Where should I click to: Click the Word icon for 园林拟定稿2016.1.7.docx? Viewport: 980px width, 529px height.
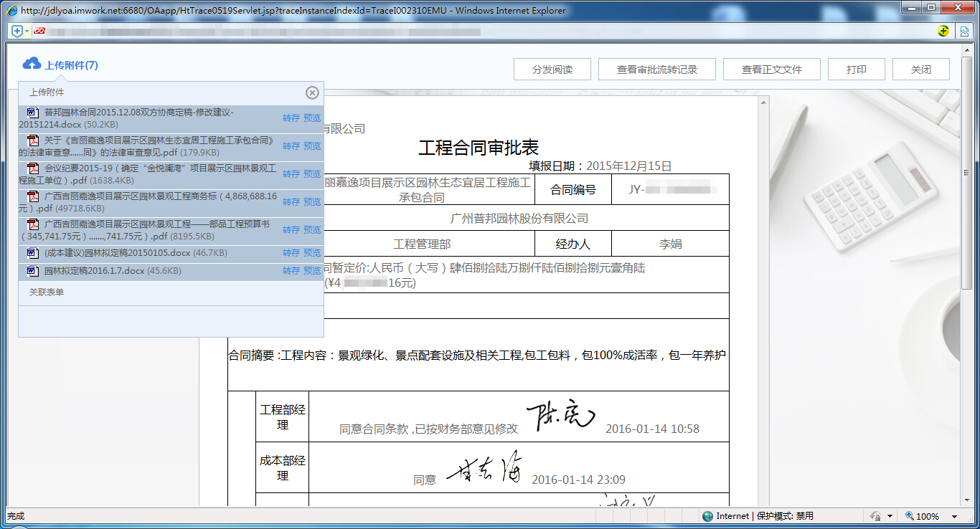click(x=32, y=271)
